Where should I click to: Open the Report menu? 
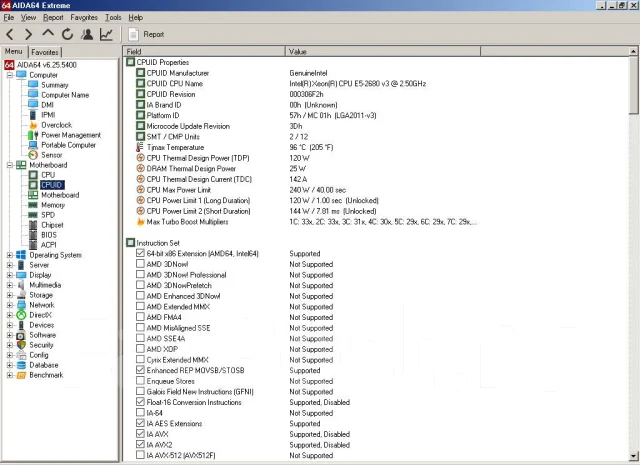53,18
